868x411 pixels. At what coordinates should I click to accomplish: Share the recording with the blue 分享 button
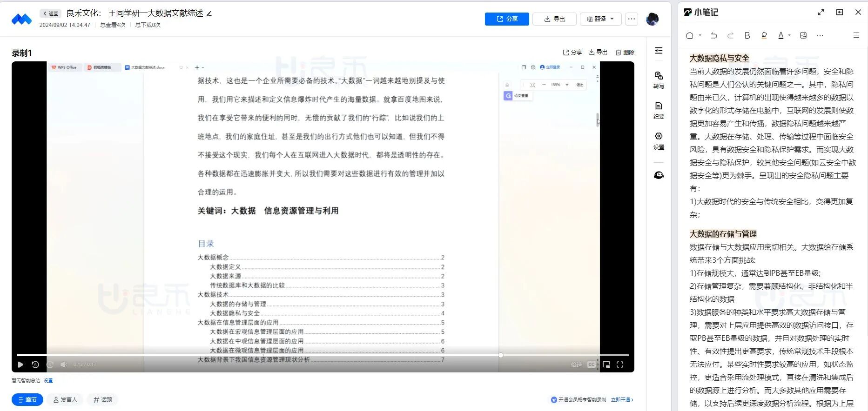pos(507,19)
